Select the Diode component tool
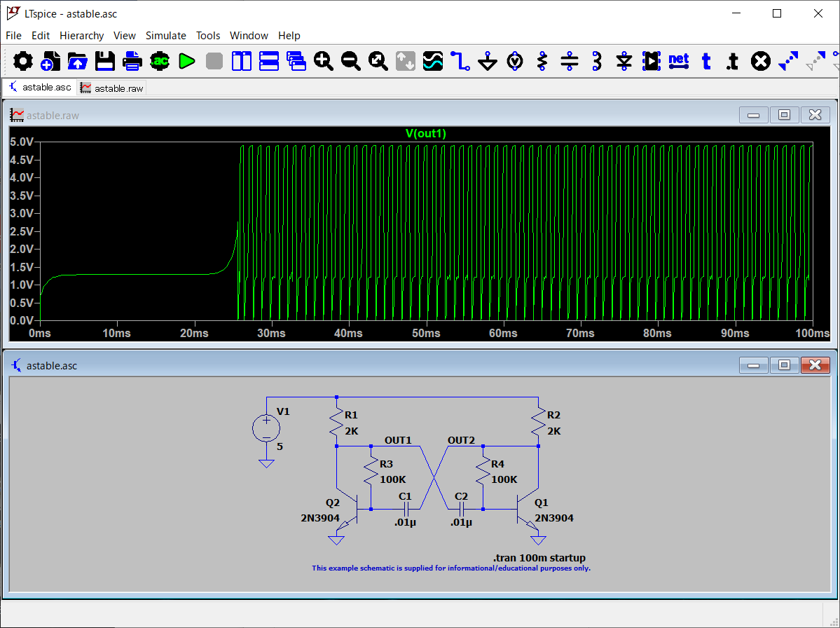This screenshot has width=840, height=628. 624,62
